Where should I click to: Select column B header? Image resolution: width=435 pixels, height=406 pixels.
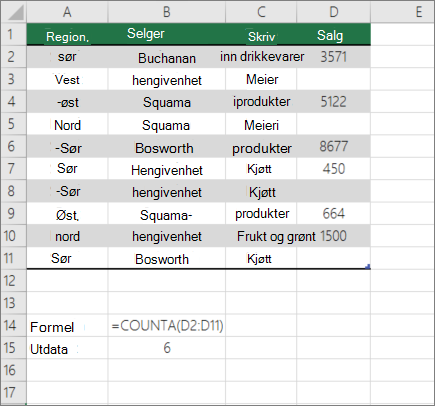pos(166,12)
